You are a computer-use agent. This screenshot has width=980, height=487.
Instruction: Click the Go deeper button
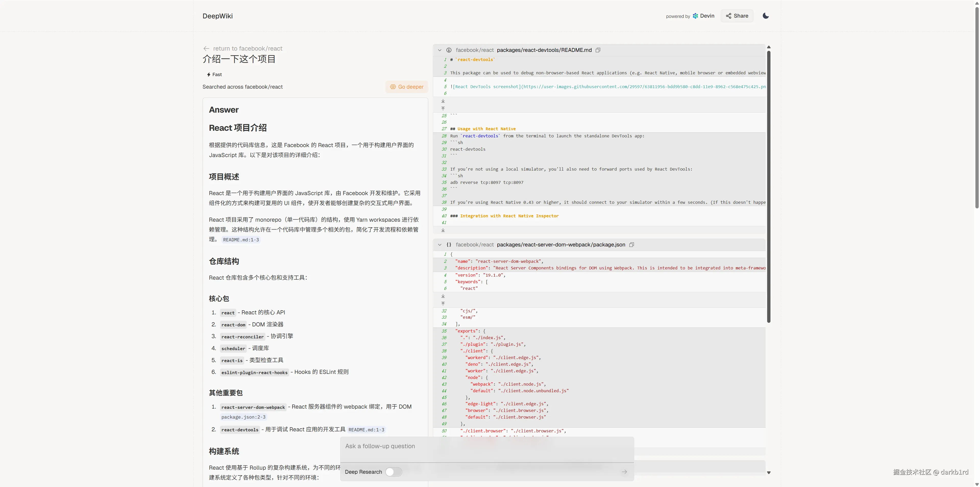tap(407, 87)
